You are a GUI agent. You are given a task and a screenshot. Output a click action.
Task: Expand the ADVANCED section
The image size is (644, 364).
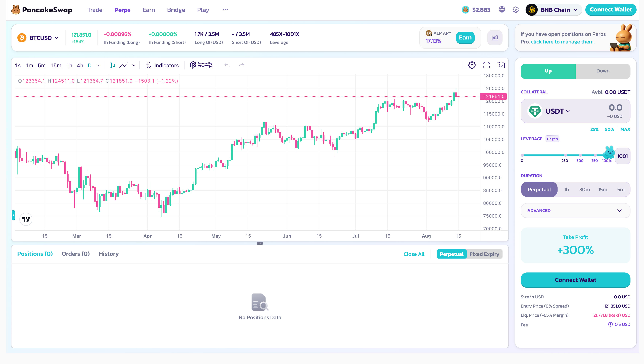point(575,211)
